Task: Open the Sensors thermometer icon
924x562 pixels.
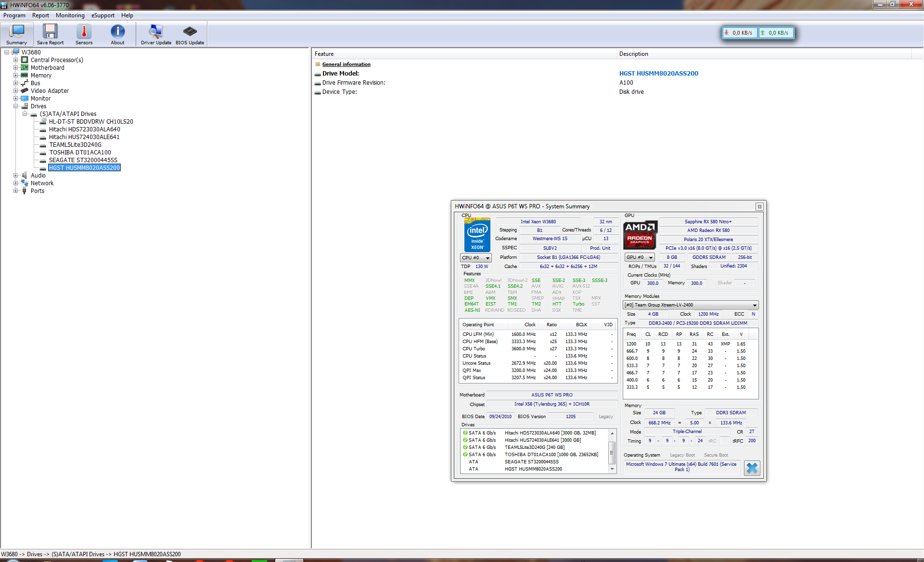Action: (x=84, y=34)
